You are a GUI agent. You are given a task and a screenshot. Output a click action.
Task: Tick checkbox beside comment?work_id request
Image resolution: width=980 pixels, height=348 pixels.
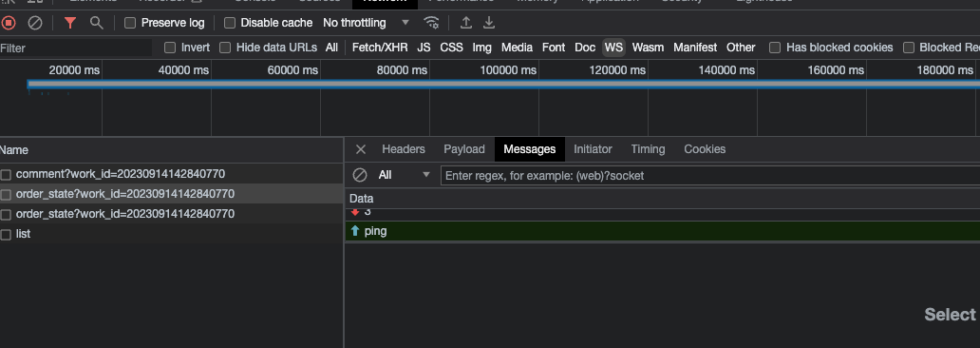[7, 175]
